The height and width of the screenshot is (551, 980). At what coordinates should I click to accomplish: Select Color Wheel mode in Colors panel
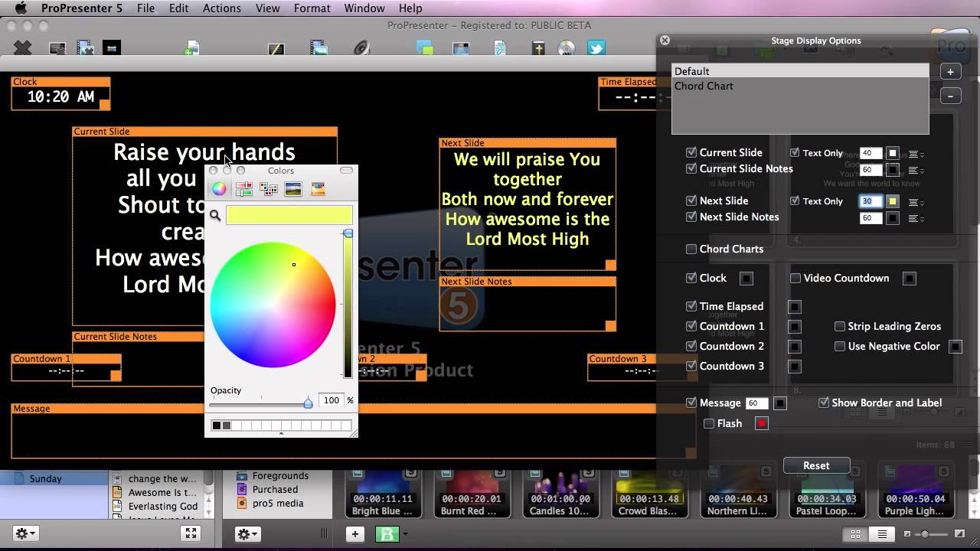[219, 189]
